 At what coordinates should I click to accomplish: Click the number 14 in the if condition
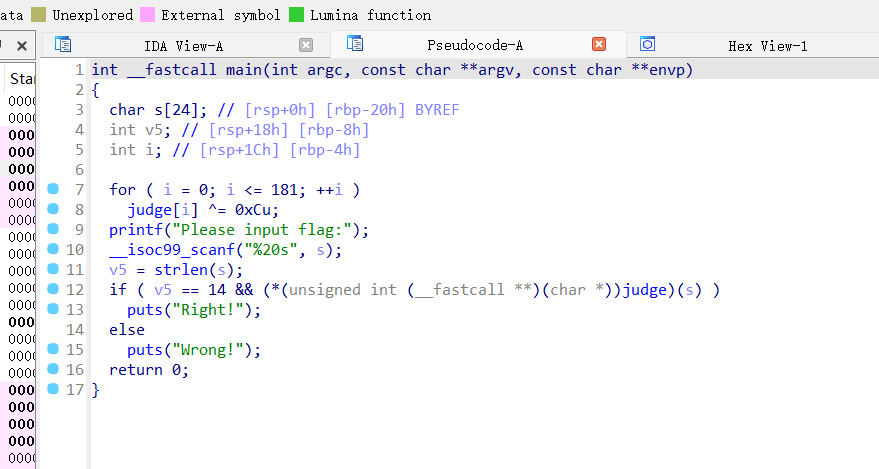[216, 290]
